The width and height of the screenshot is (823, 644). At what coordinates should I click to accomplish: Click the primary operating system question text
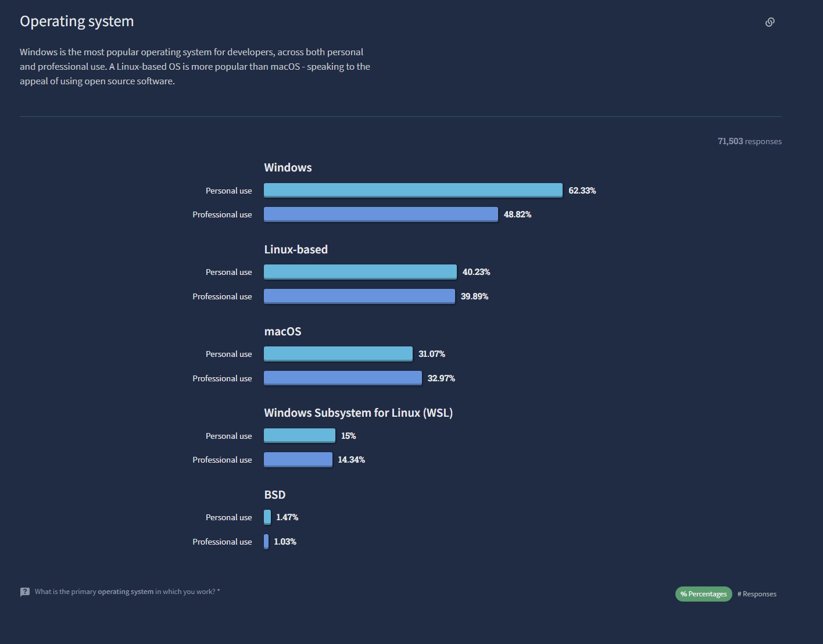[x=127, y=592]
